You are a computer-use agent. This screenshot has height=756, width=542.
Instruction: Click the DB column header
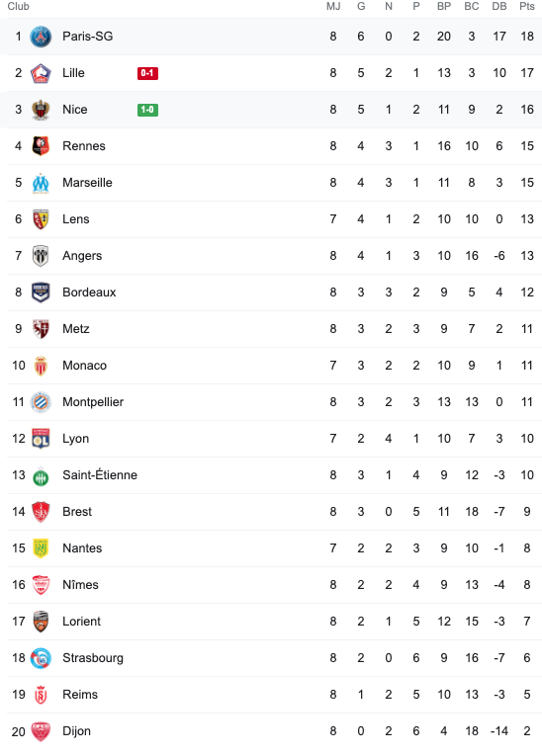(499, 6)
